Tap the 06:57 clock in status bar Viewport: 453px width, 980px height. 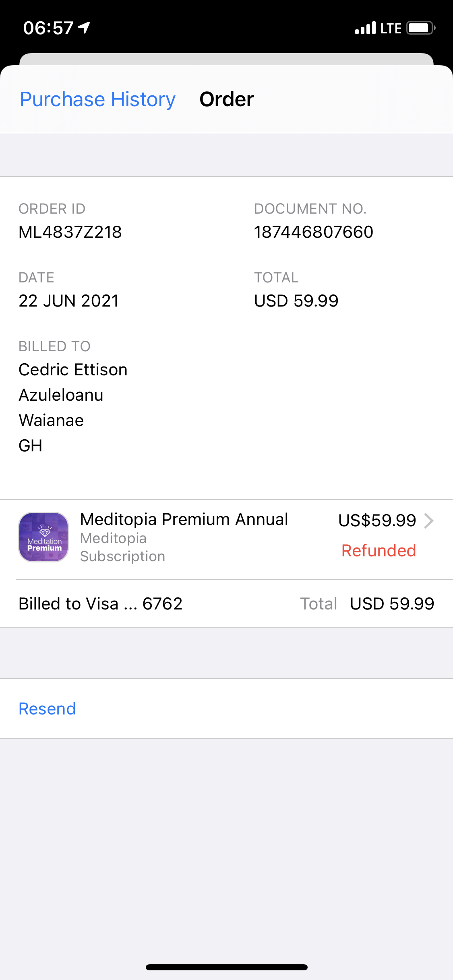(x=48, y=28)
